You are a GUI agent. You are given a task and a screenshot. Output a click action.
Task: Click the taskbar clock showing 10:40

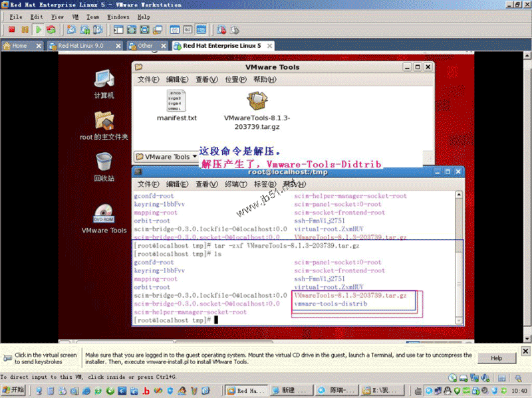(x=519, y=391)
